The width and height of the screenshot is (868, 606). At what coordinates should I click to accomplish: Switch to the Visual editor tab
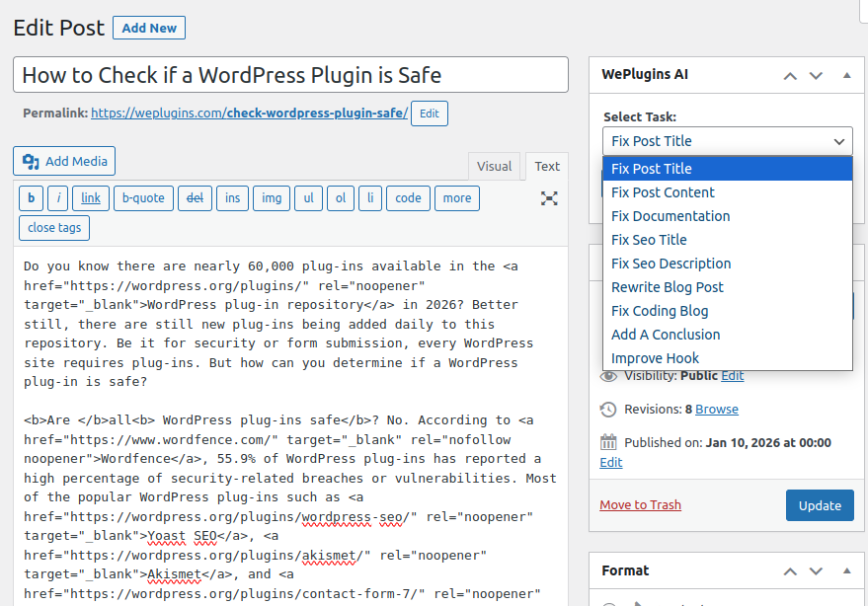pyautogui.click(x=494, y=167)
